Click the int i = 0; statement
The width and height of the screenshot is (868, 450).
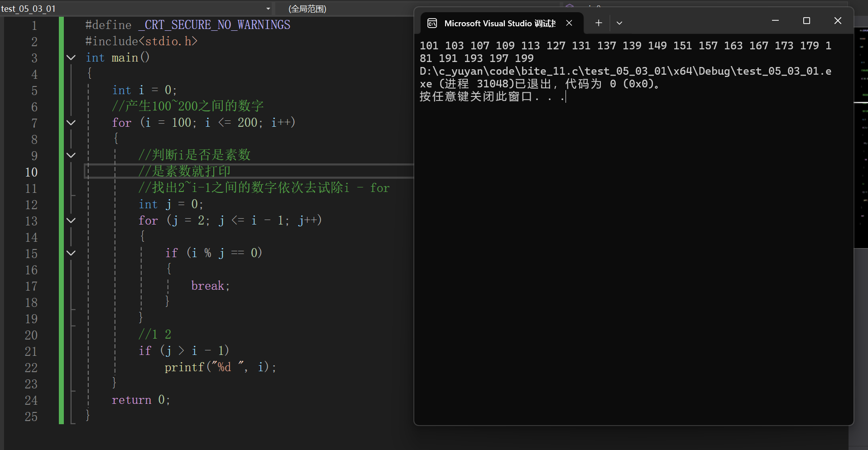point(144,90)
